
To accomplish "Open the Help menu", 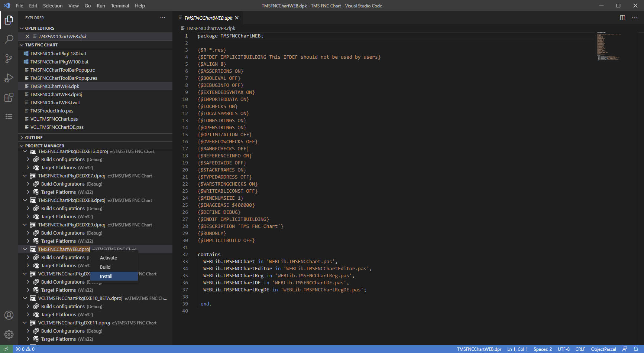I will point(140,6).
